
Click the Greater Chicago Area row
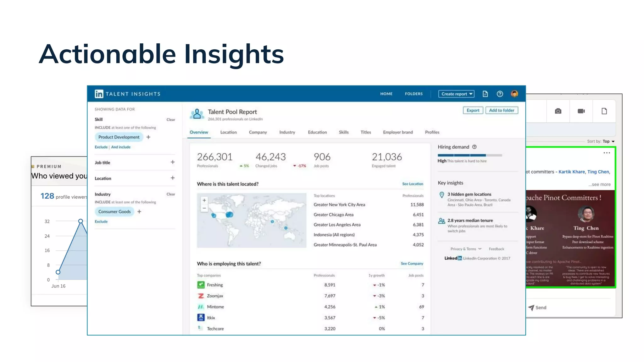(369, 215)
